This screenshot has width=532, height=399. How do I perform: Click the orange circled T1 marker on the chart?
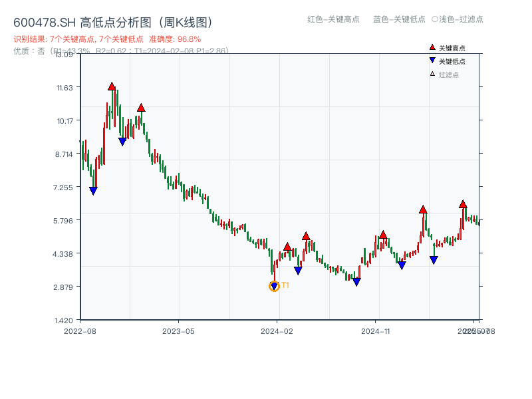click(x=273, y=287)
